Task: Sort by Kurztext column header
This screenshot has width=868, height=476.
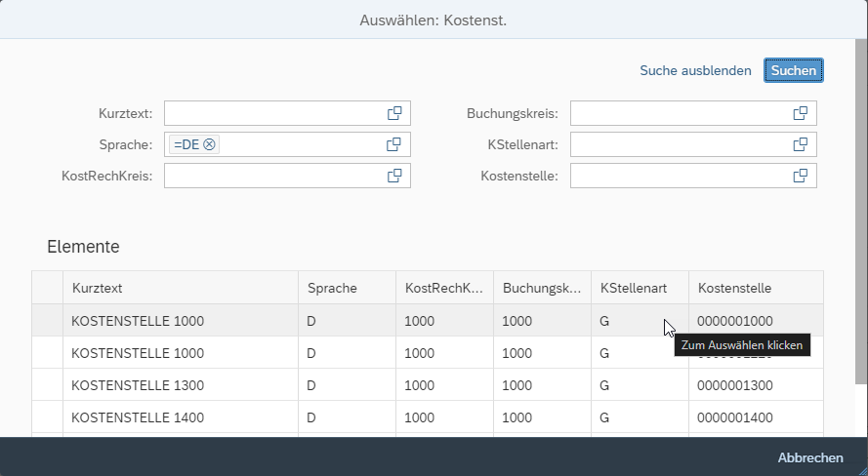Action: point(181,288)
